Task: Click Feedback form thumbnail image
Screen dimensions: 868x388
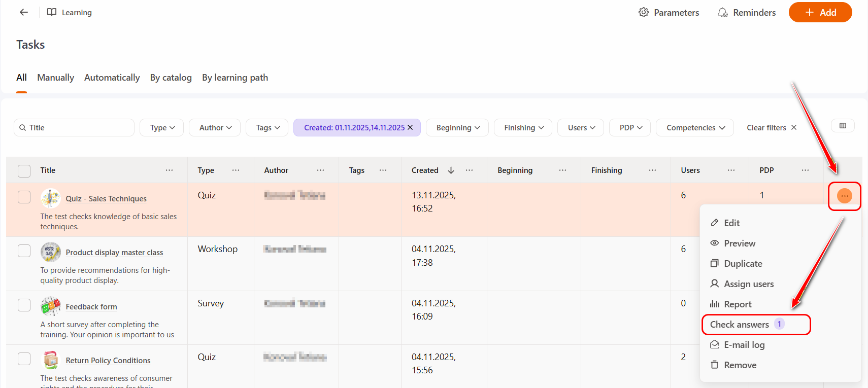Action: pyautogui.click(x=51, y=306)
